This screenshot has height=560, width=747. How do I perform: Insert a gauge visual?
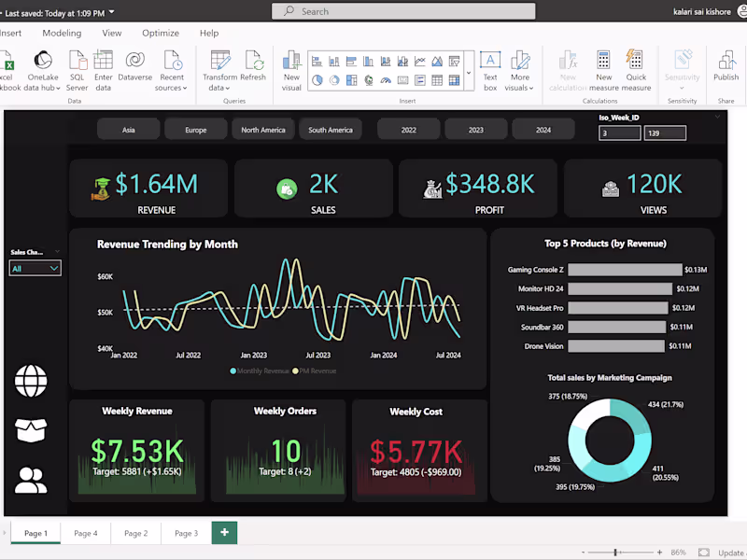(386, 80)
